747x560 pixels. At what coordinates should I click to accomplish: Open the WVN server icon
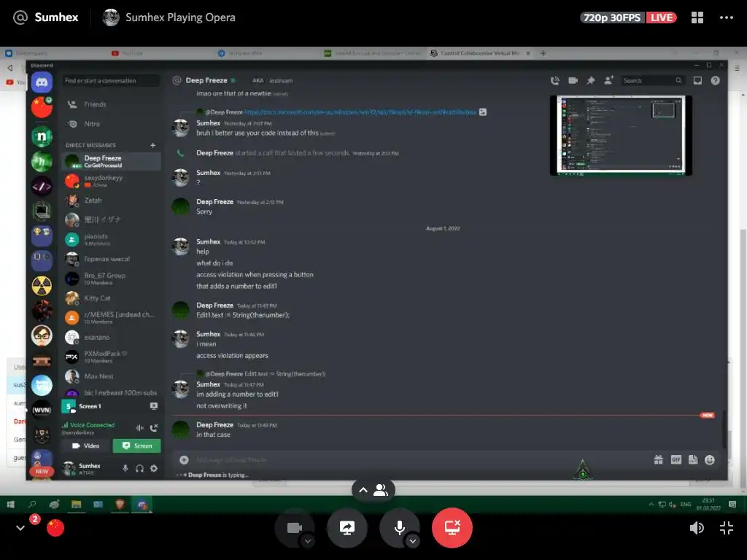[x=42, y=410]
